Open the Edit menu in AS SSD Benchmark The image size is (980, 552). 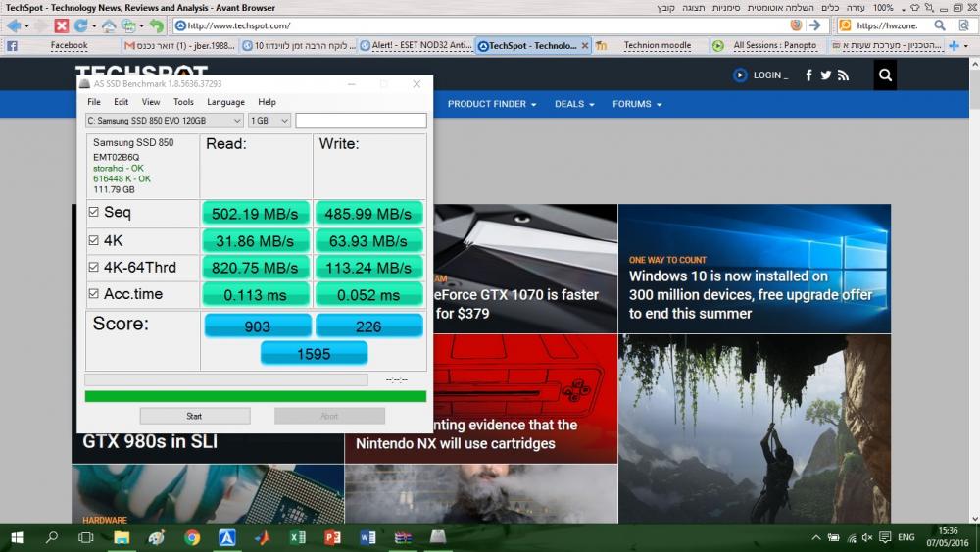point(121,102)
